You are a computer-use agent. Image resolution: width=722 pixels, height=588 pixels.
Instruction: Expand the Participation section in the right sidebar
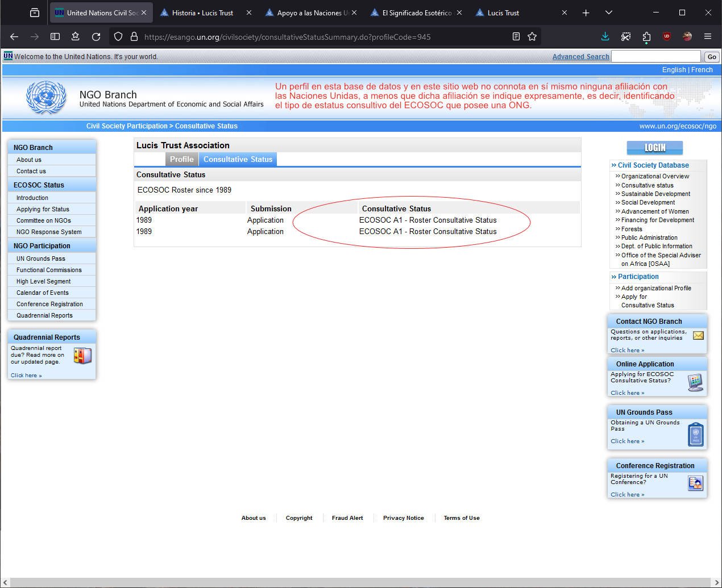[638, 277]
